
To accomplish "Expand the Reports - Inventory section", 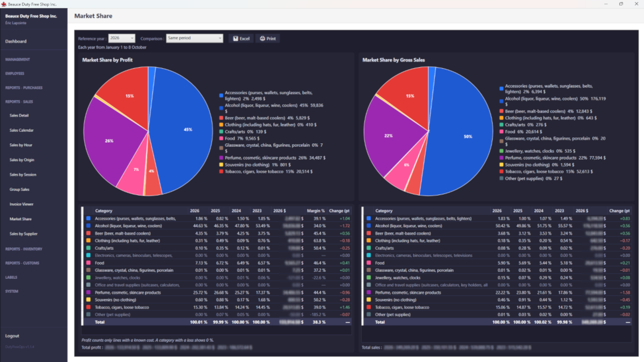I will [x=24, y=249].
